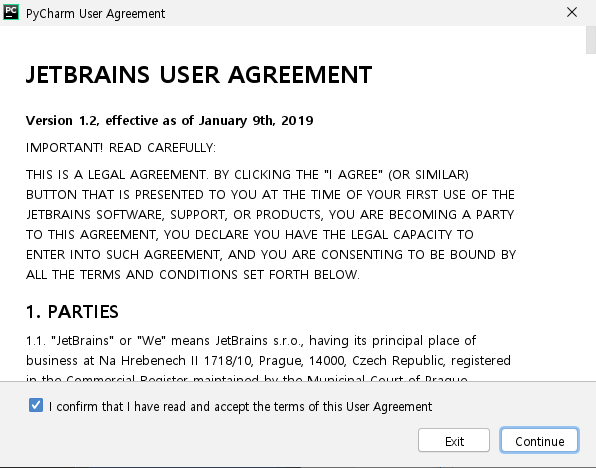Click the '1.1. "JetBrains" or "We" means' line
Image resolution: width=596 pixels, height=468 pixels.
pos(251,341)
